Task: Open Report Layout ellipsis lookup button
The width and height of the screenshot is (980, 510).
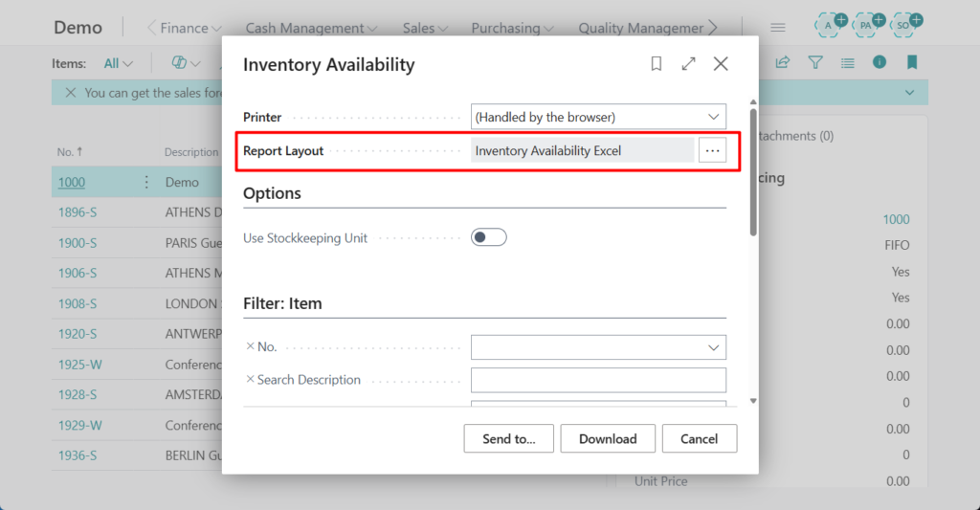Action: click(x=712, y=150)
